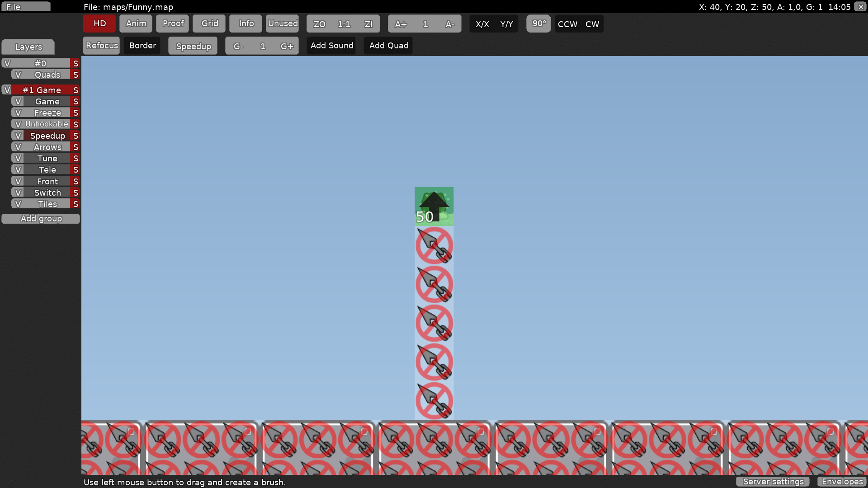Open the File menu
Image resolution: width=868 pixels, height=488 pixels.
25,7
